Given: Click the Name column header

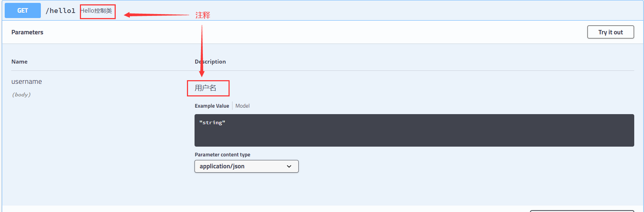Looking at the screenshot, I should point(20,62).
